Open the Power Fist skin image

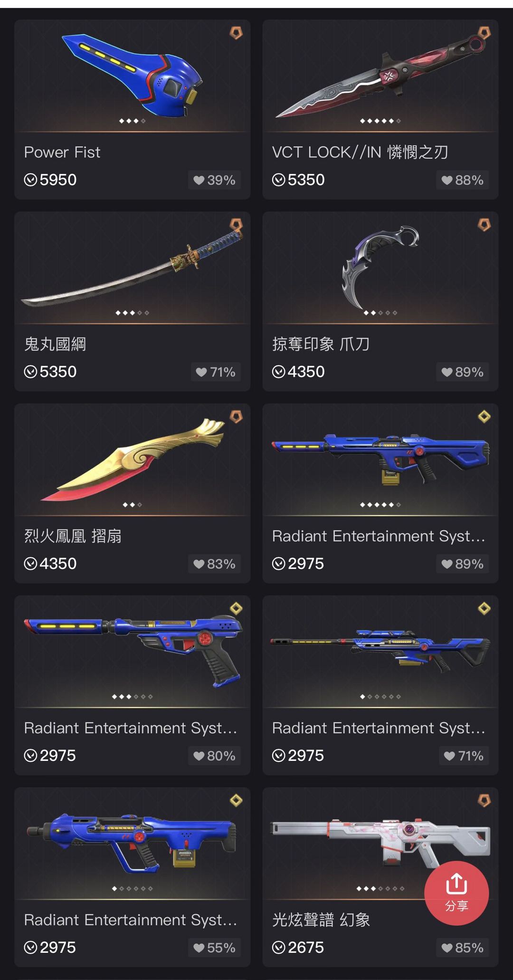(x=133, y=75)
